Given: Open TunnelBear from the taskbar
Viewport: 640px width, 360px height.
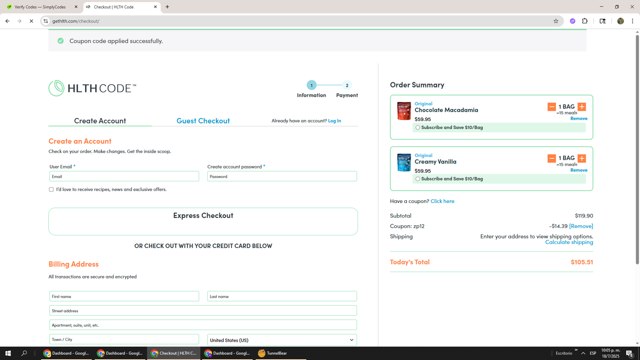Looking at the screenshot, I should coord(273,353).
